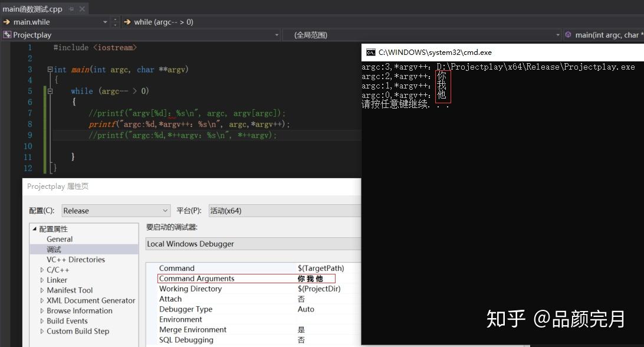Click the purple method icon beside main(int argc
The height and width of the screenshot is (347, 644).
(x=569, y=34)
